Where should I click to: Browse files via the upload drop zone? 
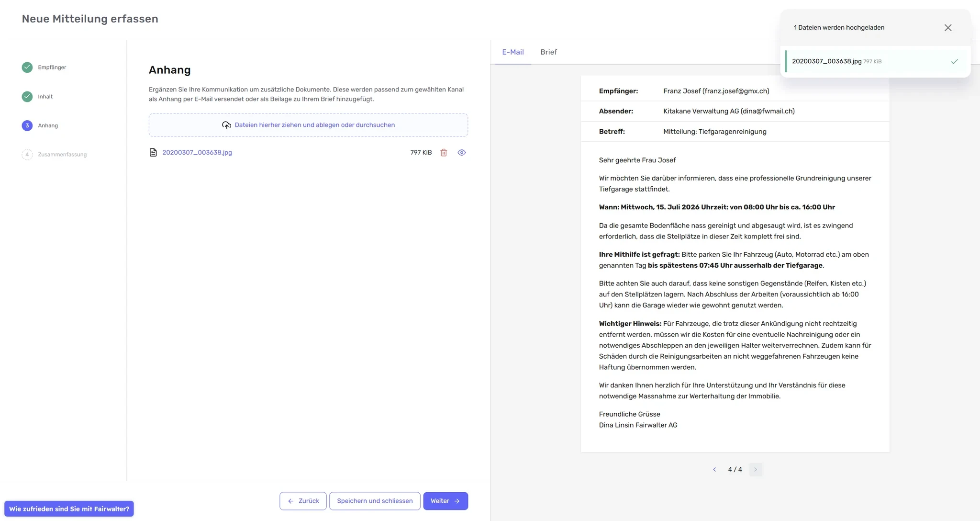308,125
